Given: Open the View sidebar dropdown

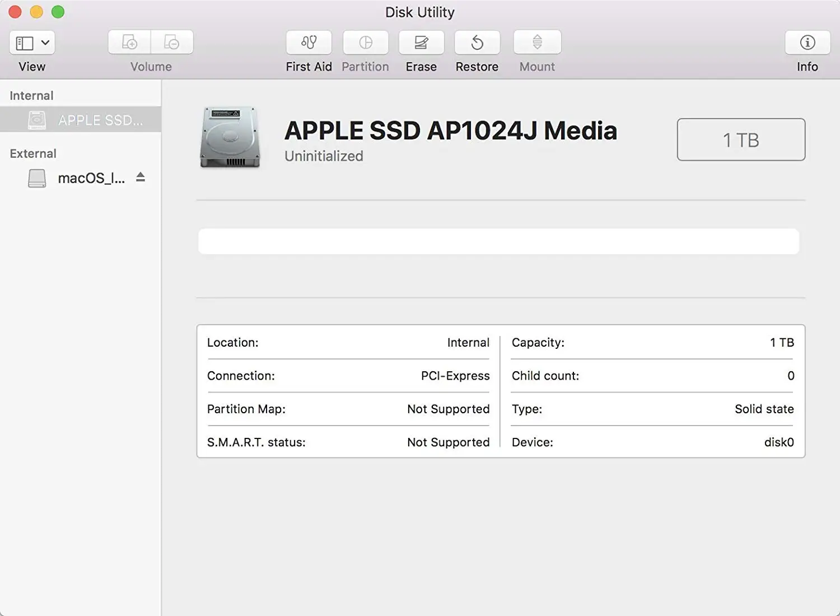Looking at the screenshot, I should coord(32,43).
